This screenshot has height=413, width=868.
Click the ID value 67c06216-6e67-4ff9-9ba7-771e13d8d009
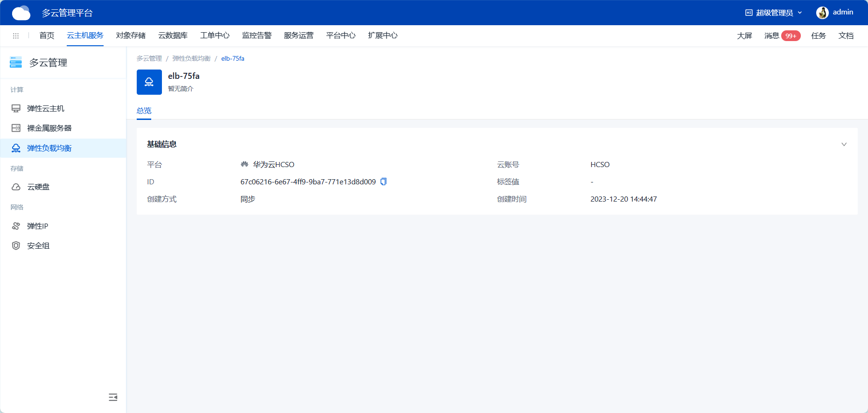[308, 182]
